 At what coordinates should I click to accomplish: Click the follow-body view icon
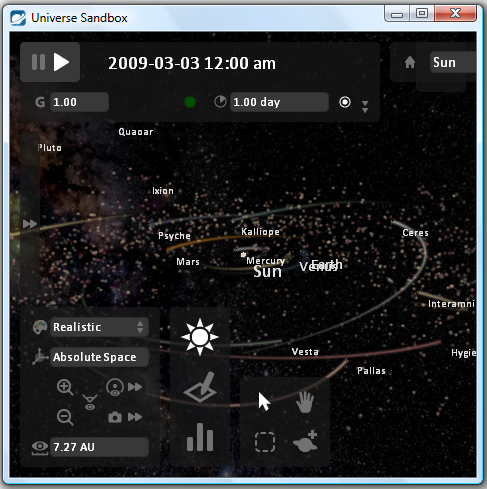click(115, 387)
